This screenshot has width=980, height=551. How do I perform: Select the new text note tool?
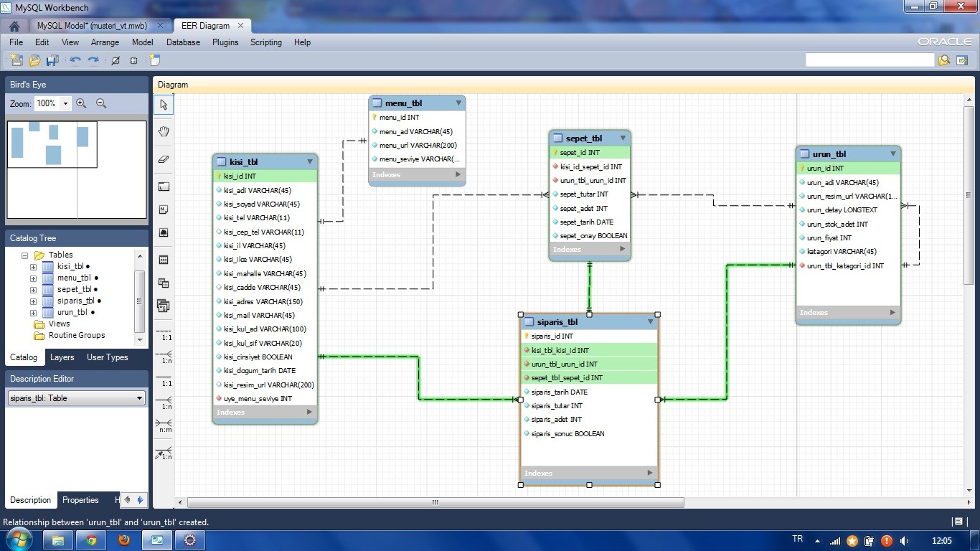click(164, 210)
